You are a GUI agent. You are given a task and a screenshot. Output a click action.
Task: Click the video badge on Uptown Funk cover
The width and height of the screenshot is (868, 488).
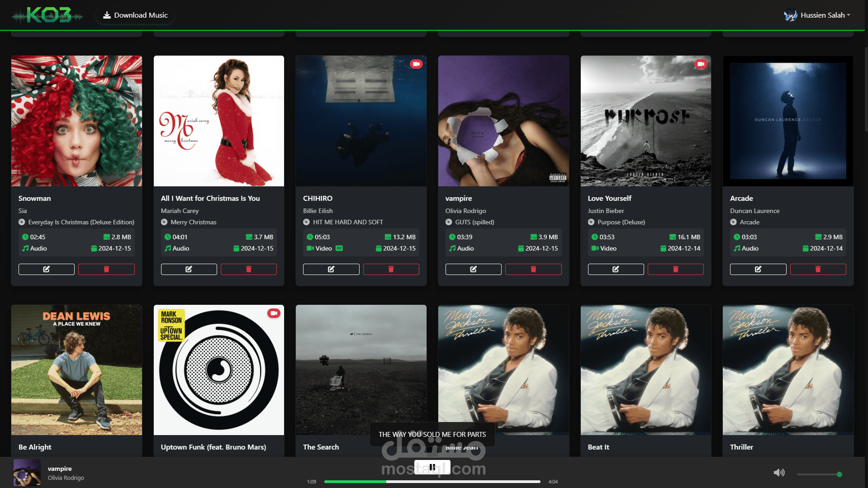pyautogui.click(x=274, y=313)
